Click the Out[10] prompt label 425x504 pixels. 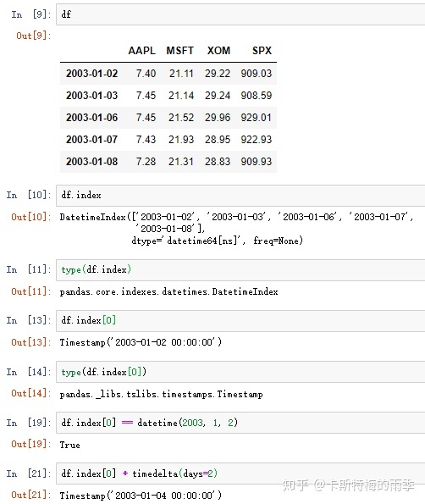tap(31, 217)
